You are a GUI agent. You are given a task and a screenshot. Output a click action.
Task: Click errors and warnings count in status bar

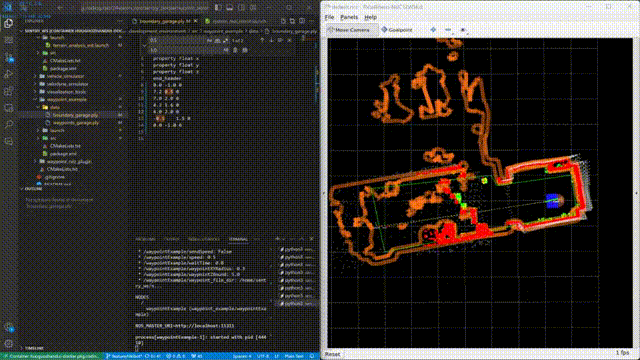pos(176,356)
